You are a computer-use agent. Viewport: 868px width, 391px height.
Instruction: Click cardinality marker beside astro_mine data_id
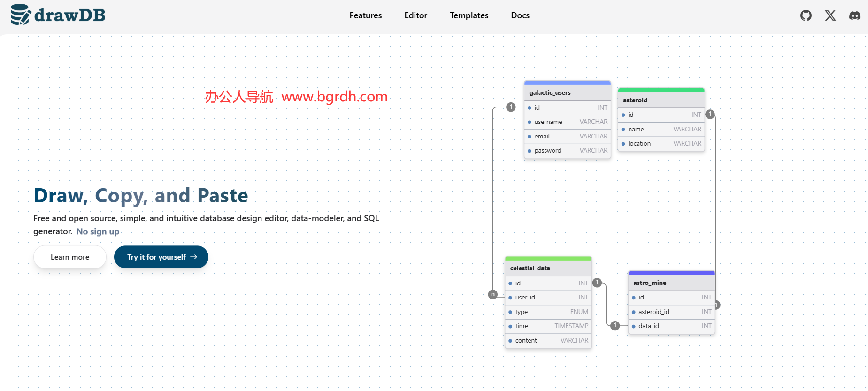coord(615,325)
